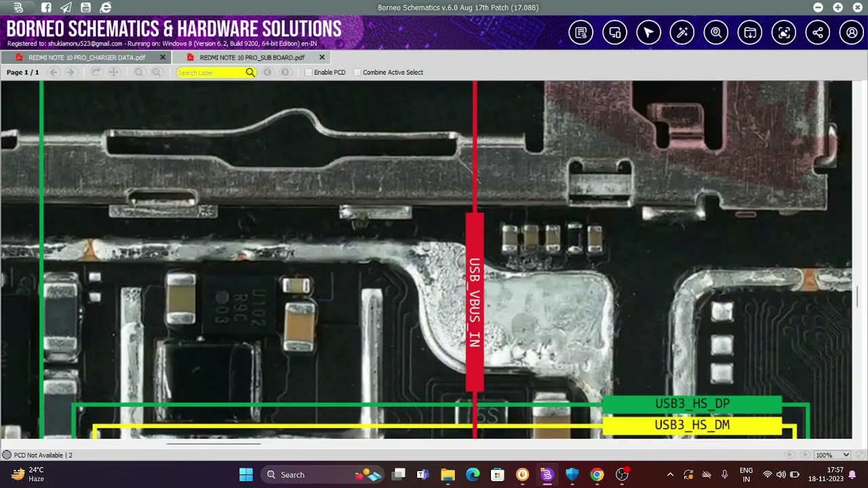Select the USB_VBUS_IN red label
The image size is (868, 488).
[475, 302]
